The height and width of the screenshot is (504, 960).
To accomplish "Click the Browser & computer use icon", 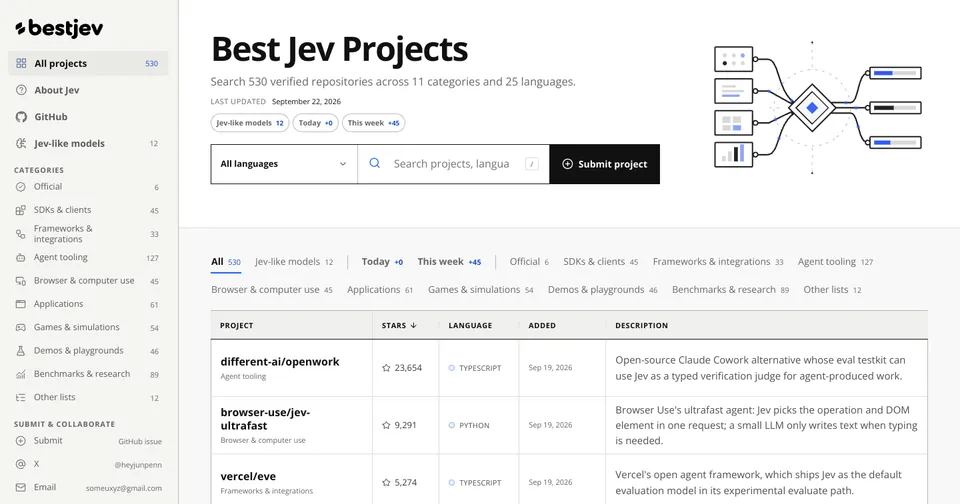I will (x=21, y=281).
